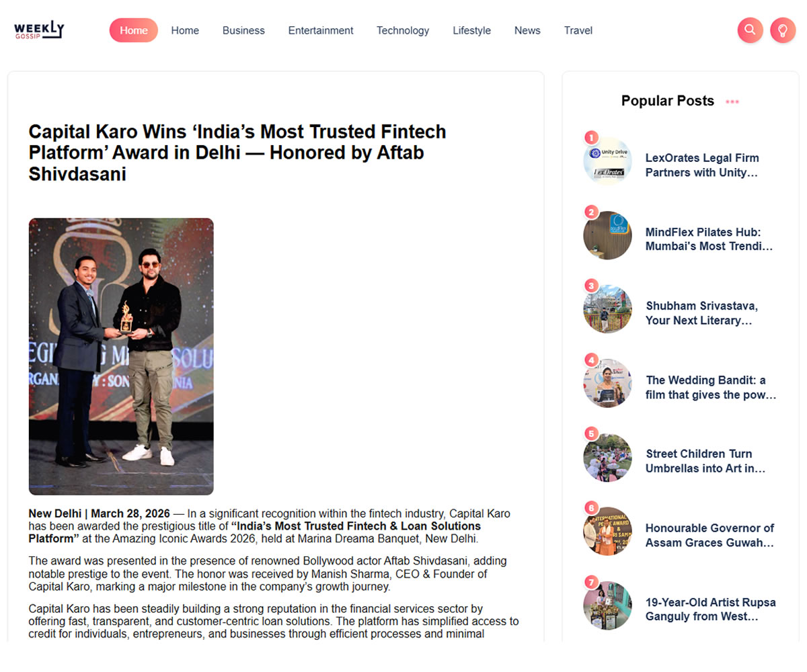Open Honourable Governor of Assam post
Image resolution: width=807 pixels, height=672 pixels.
pyautogui.click(x=709, y=535)
